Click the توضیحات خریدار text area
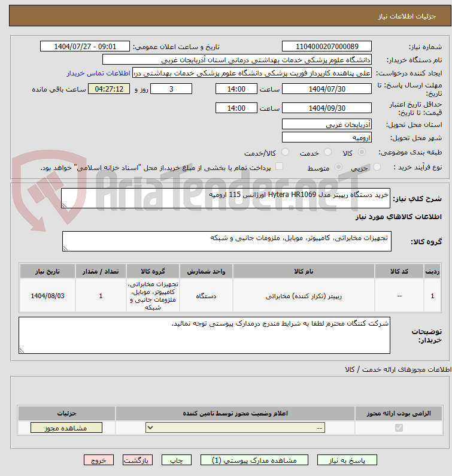The image size is (452, 476). click(x=204, y=335)
